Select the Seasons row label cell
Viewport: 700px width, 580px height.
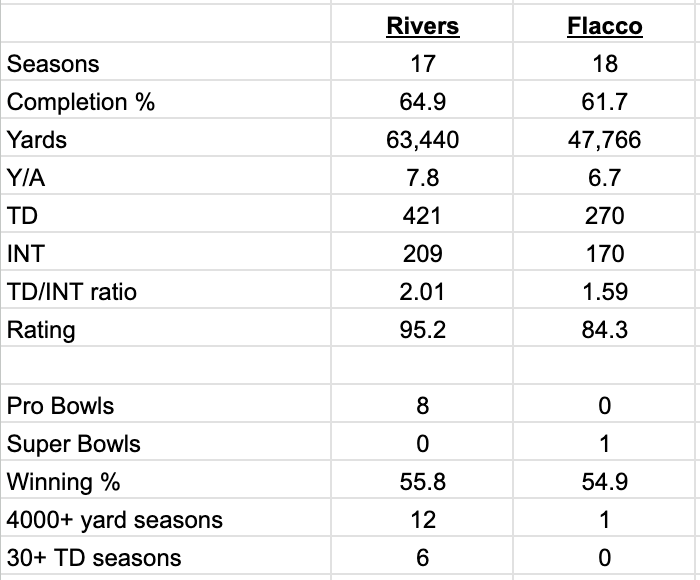click(x=53, y=64)
